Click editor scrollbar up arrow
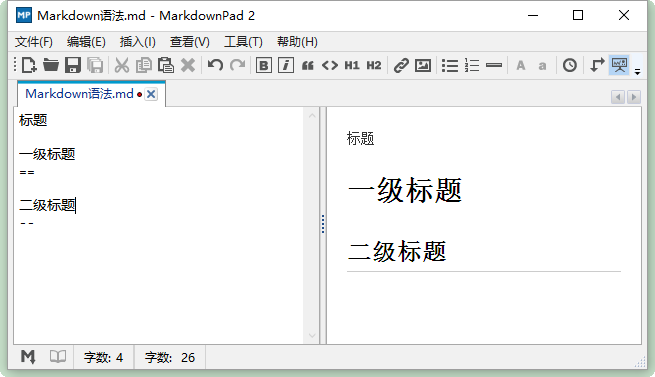Image resolution: width=655 pixels, height=377 pixels. point(312,115)
